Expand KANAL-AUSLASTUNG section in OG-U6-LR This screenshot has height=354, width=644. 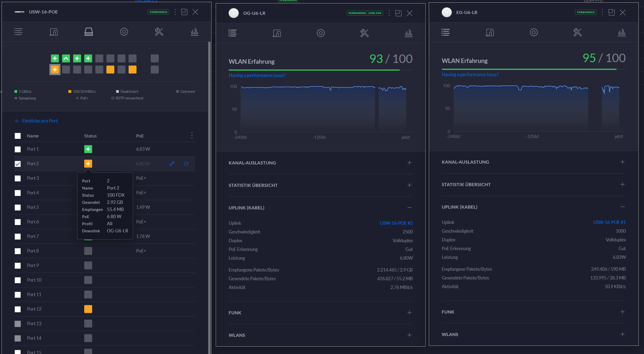409,163
